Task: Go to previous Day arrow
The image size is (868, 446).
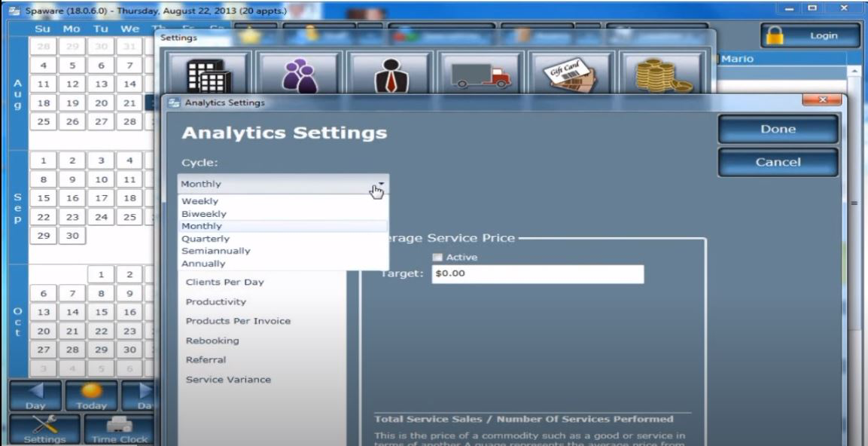Action: click(35, 396)
